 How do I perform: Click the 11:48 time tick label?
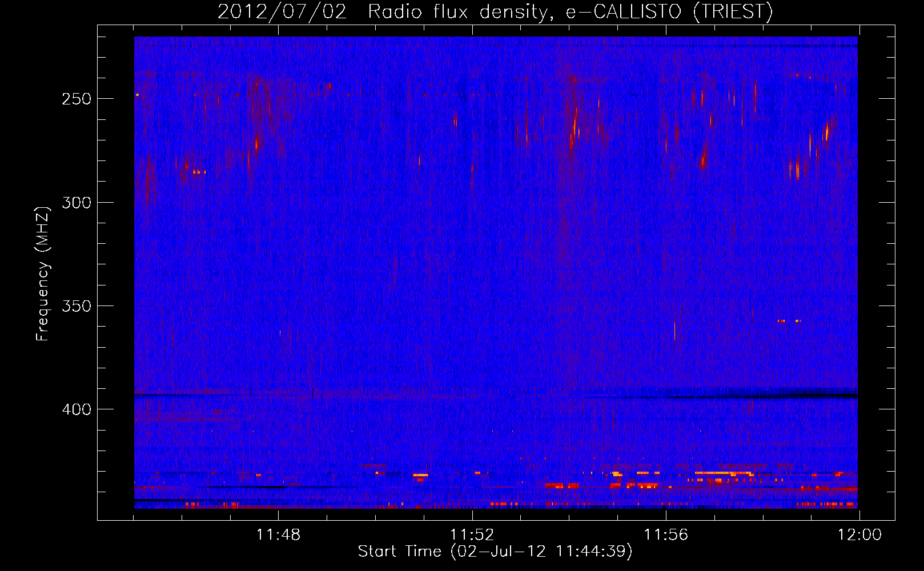(x=278, y=535)
